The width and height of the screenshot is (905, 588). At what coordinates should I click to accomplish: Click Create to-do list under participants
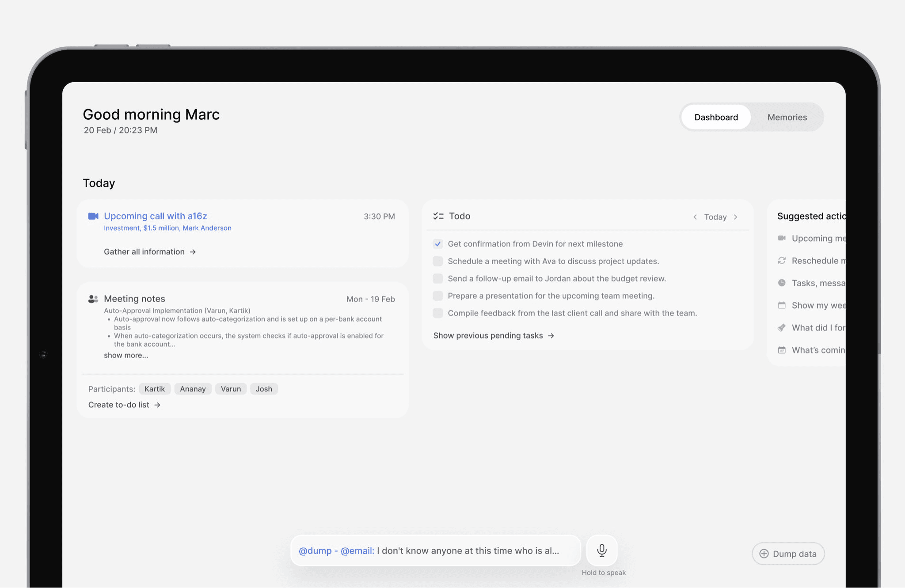tap(119, 404)
